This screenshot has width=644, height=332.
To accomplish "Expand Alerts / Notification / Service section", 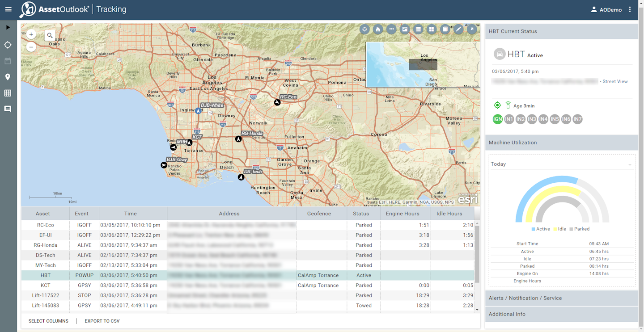I will pos(561,298).
